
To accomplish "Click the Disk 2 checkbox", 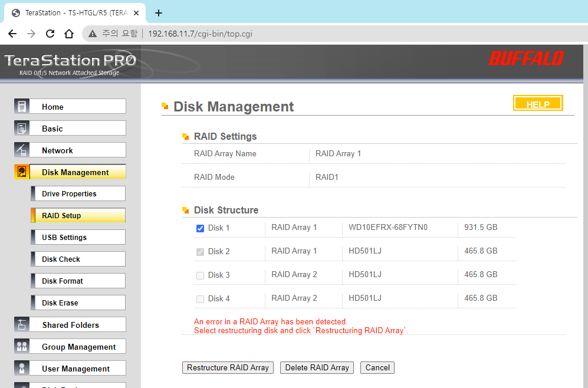I will click(x=201, y=252).
